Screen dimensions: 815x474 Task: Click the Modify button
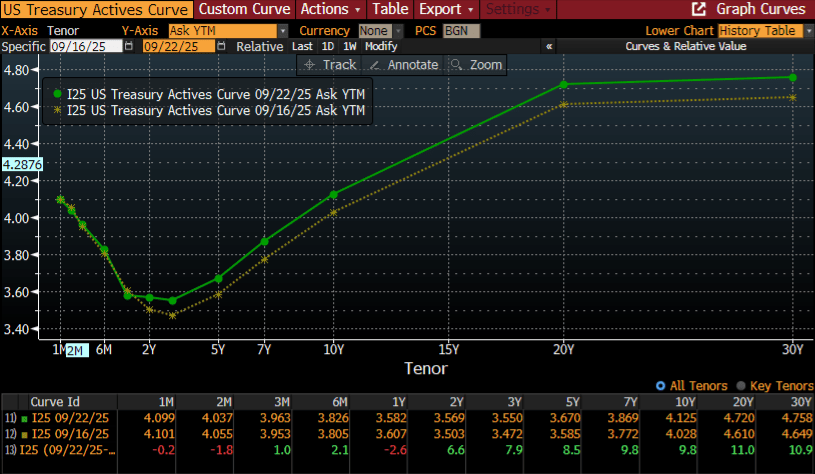click(380, 47)
